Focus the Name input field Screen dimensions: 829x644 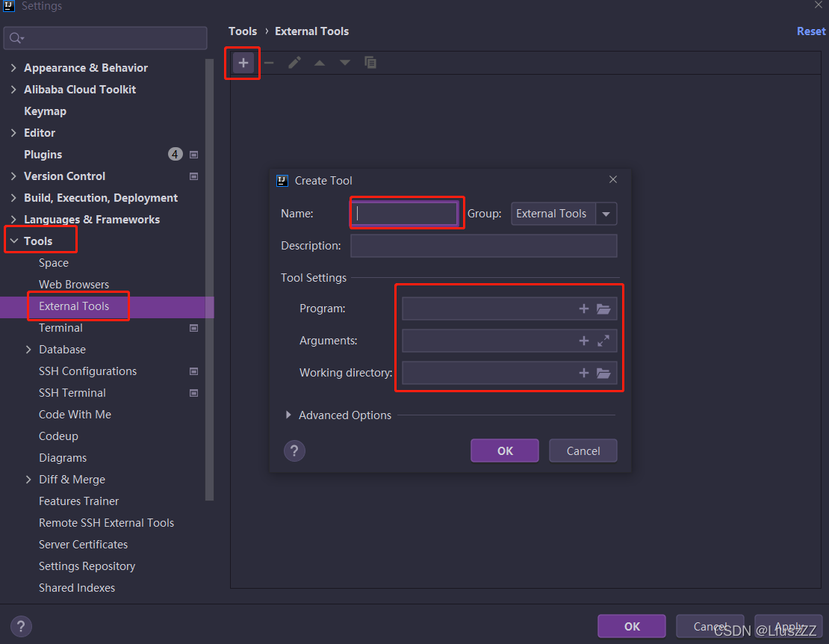point(405,213)
